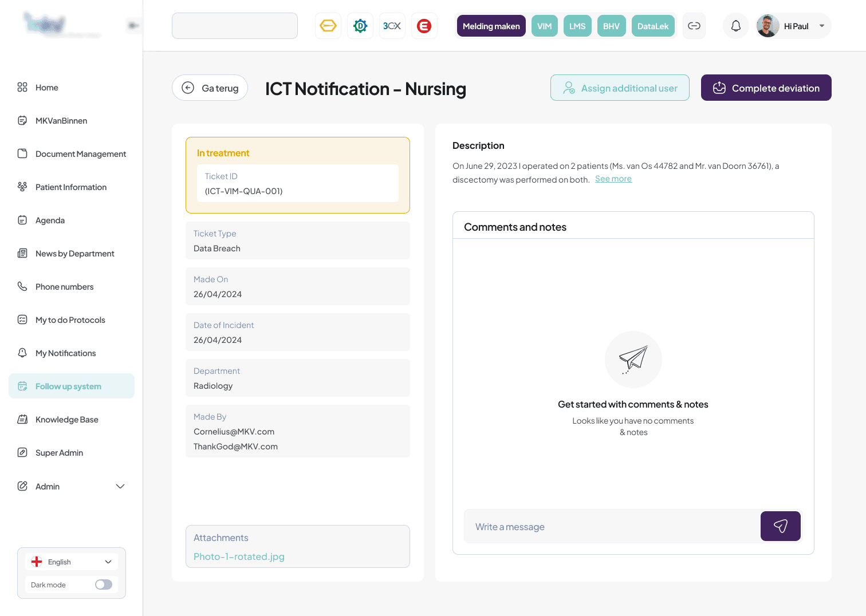Screen dimensions: 866x616
Task: Open the 3CX app shortcut
Action: [x=392, y=26]
